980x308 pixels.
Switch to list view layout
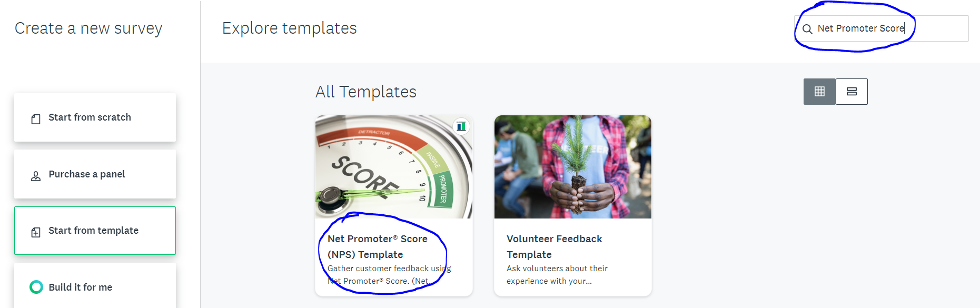pos(852,92)
